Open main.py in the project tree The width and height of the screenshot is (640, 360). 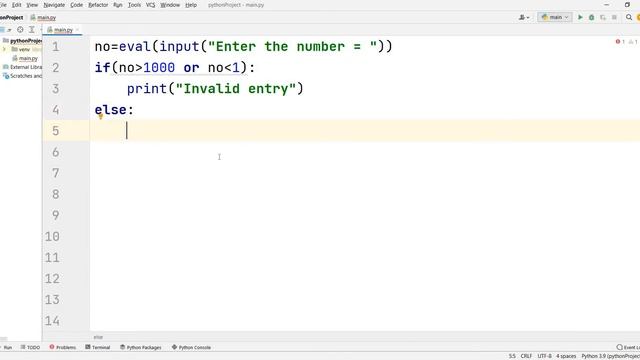(28, 58)
